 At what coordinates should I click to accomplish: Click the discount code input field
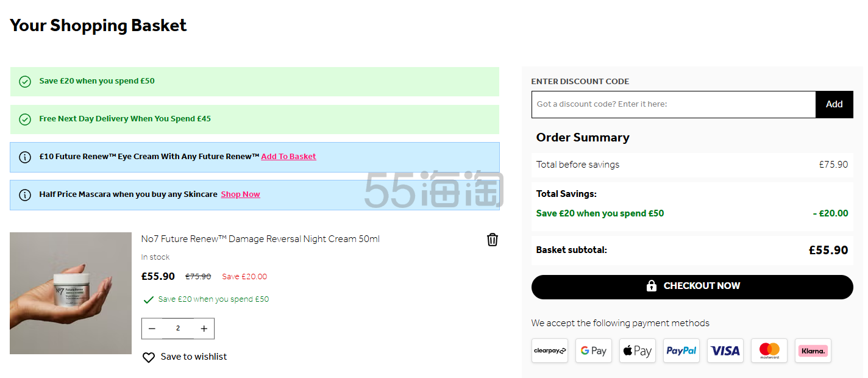[673, 104]
